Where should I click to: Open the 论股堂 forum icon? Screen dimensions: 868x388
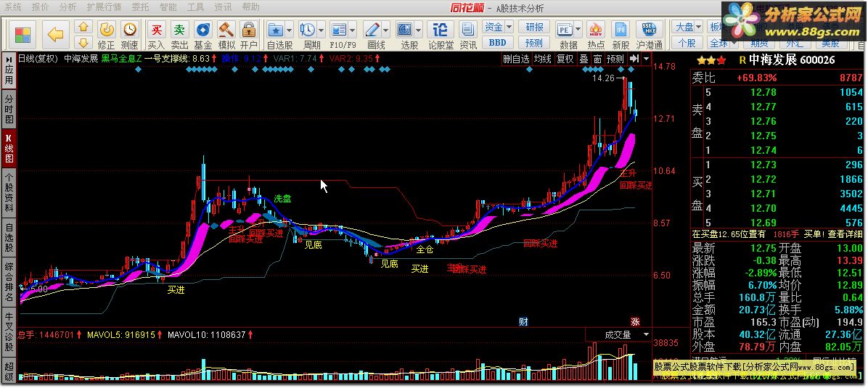441,35
